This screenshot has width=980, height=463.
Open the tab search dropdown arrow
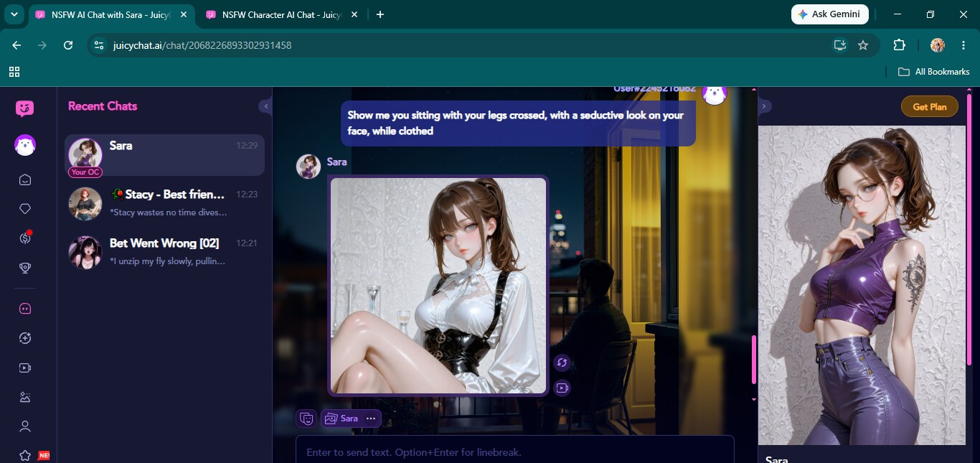click(x=14, y=14)
